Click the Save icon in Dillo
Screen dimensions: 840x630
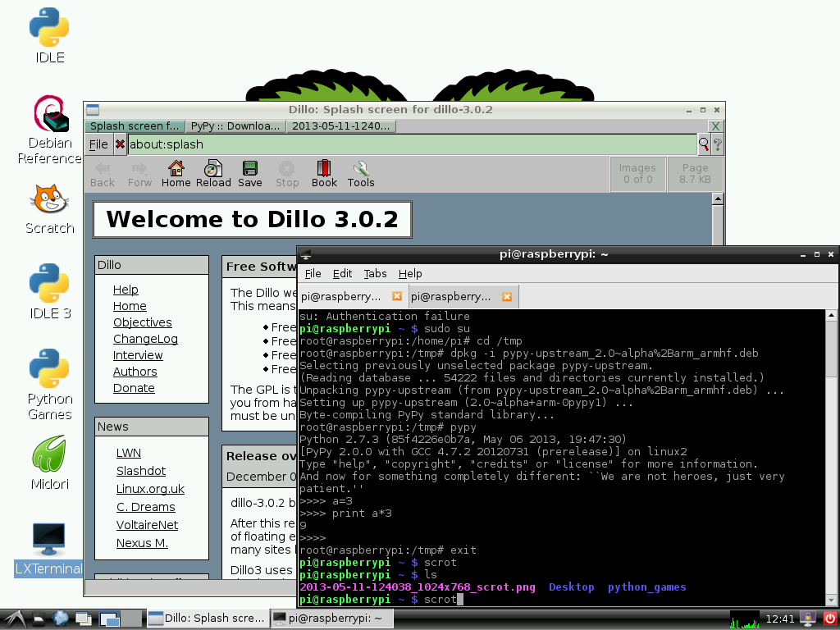[250, 173]
